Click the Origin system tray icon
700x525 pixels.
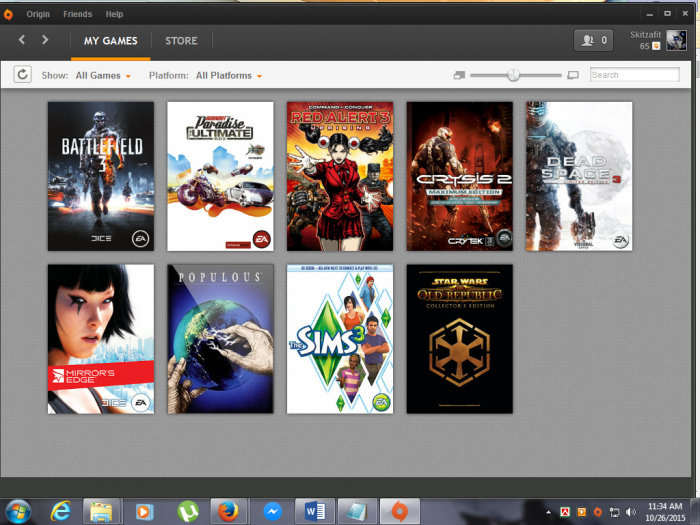coord(598,512)
